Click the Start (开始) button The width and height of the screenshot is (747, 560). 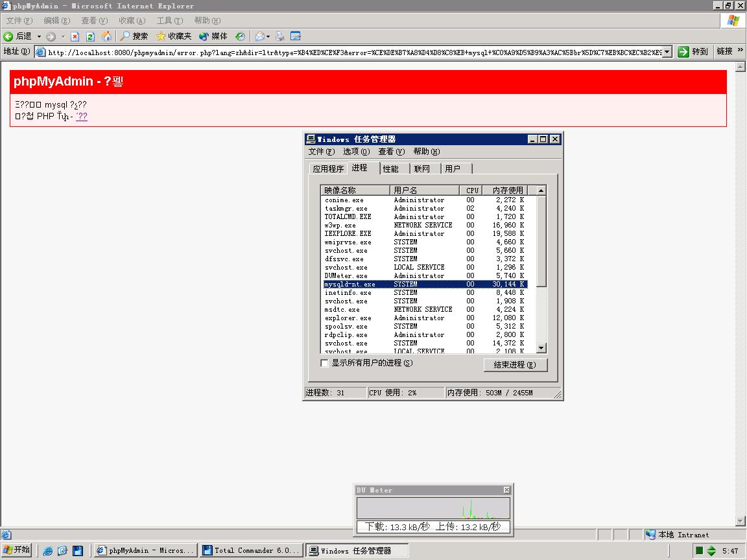[17, 550]
